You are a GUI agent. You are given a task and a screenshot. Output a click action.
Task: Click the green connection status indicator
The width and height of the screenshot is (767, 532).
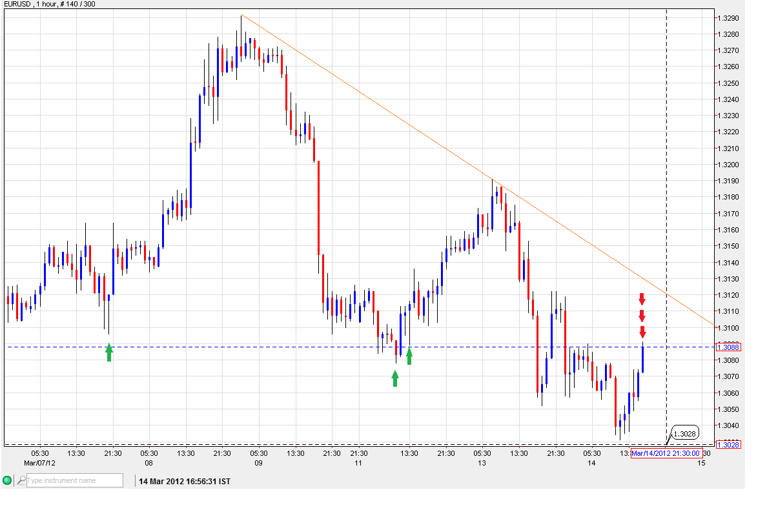point(7,480)
